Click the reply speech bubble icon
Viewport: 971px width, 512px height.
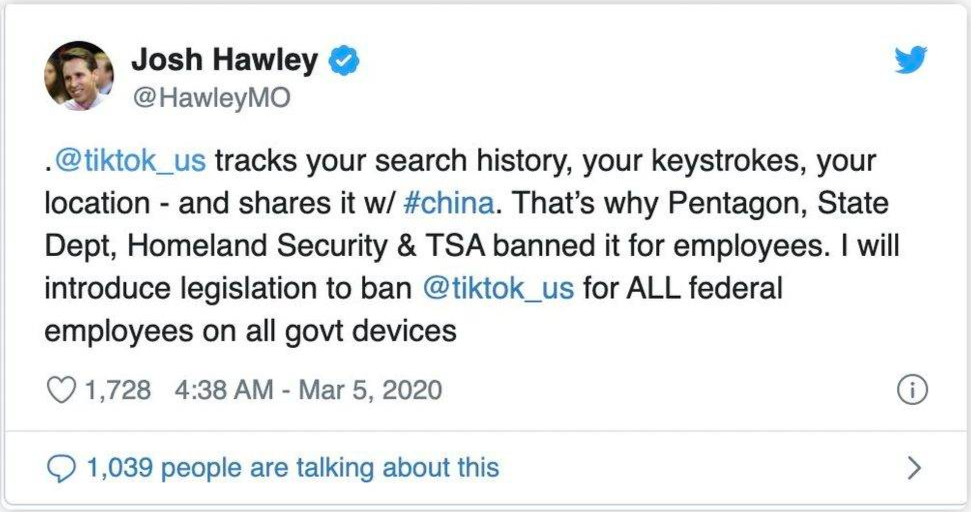(x=62, y=466)
